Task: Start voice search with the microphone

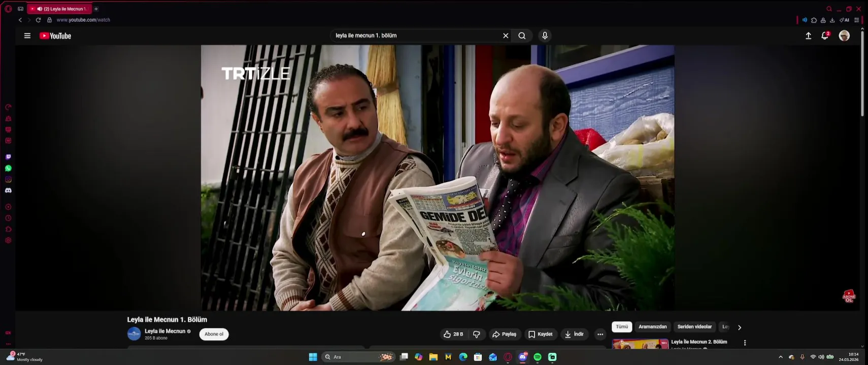Action: coord(545,35)
